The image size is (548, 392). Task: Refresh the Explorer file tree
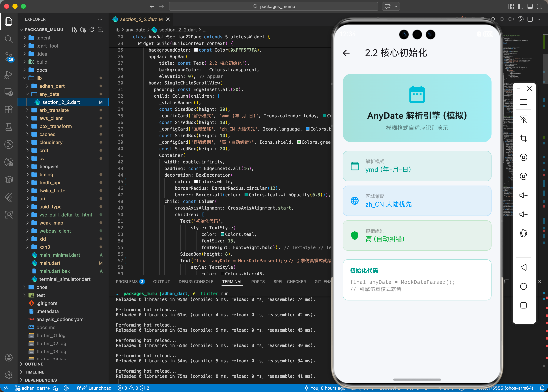(x=92, y=30)
